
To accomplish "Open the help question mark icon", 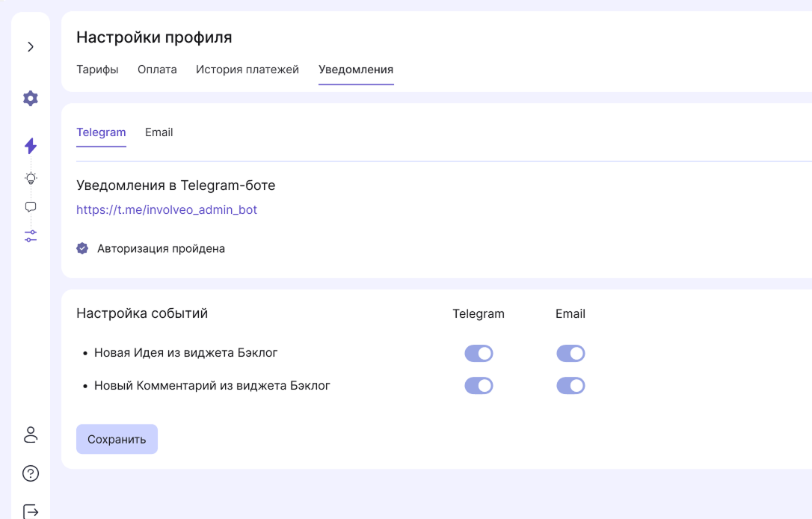I will point(31,473).
